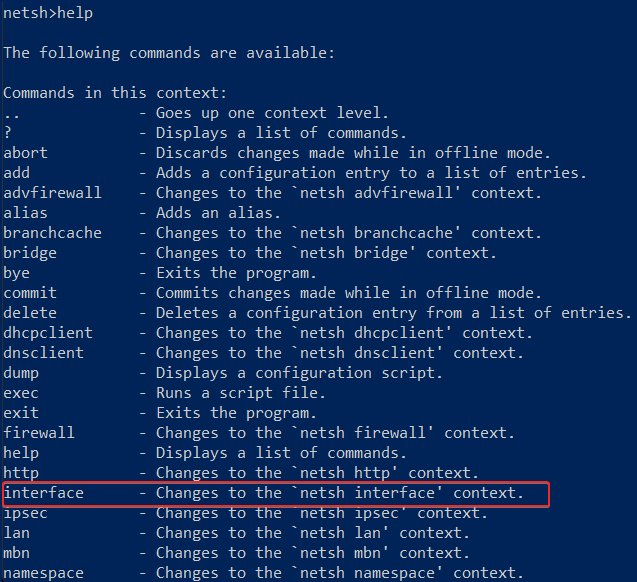Click 'Exits the program.' beside 'bye'
Viewport: 637px width, 582px height.
click(236, 273)
